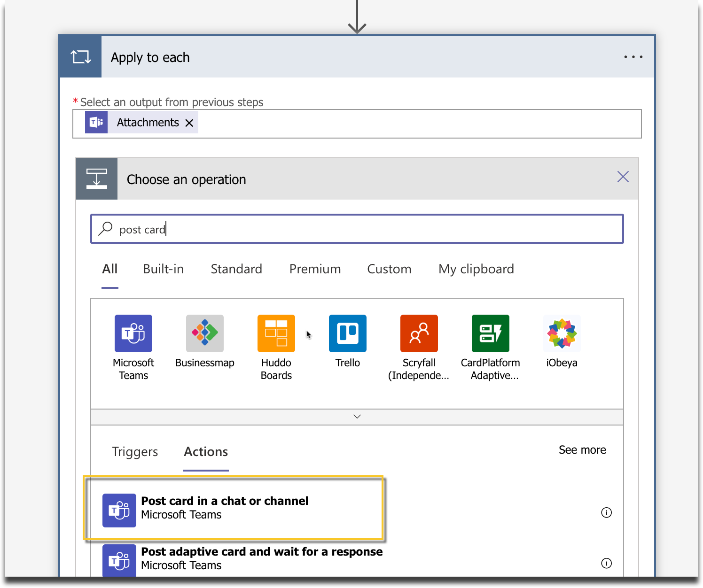Remove the Attachments token
Image resolution: width=703 pixels, height=588 pixels.
[x=189, y=123]
